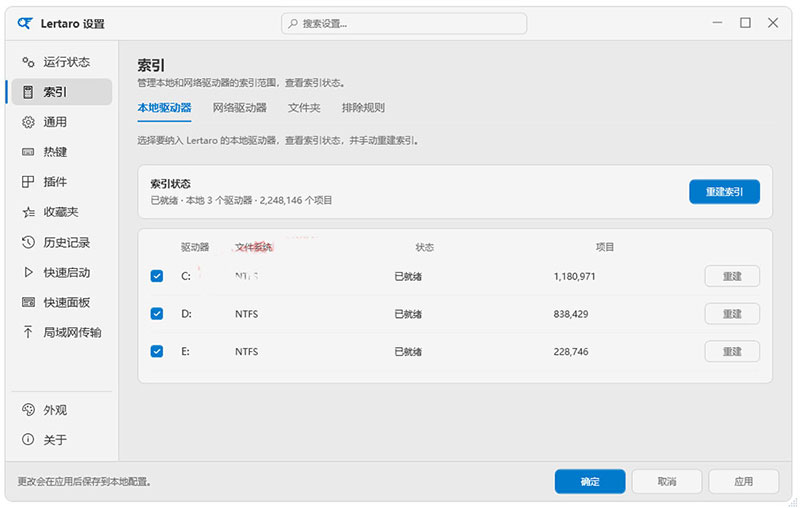Uncheck the D: drive checkbox
The width and height of the screenshot is (800, 508).
[157, 314]
